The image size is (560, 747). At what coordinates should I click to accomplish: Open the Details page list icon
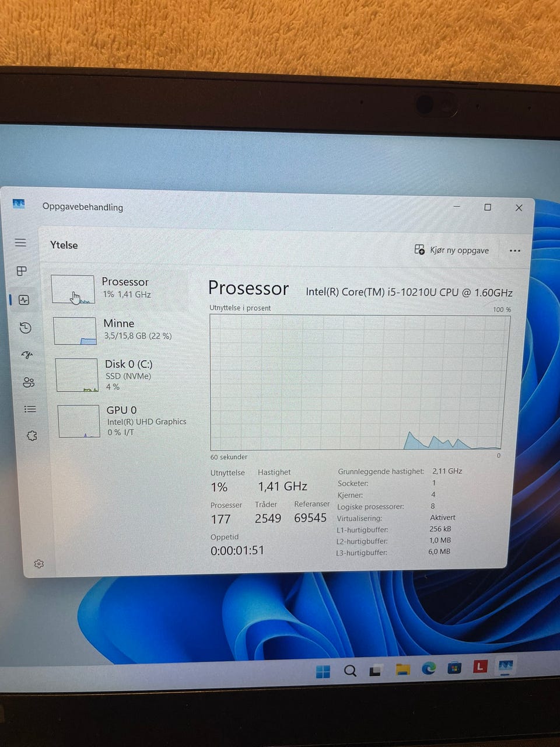pyautogui.click(x=30, y=409)
